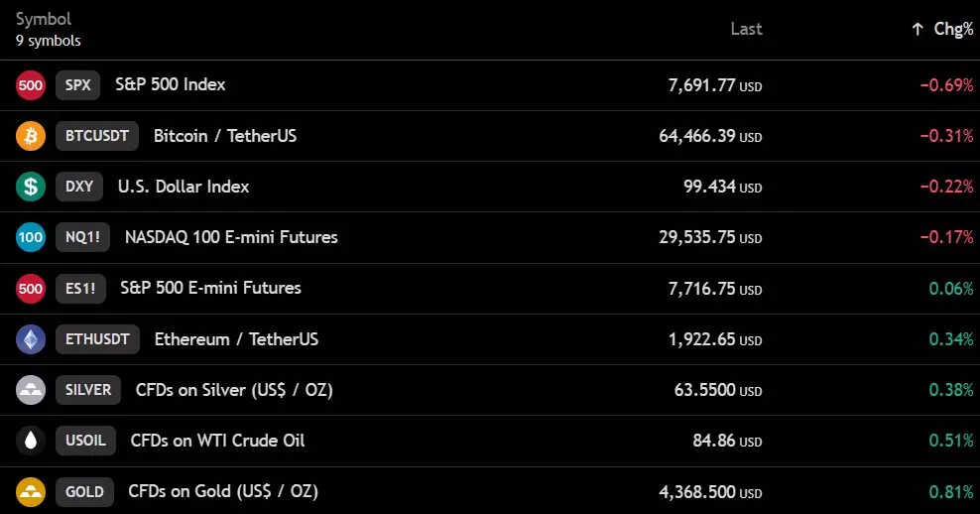Screen dimensions: 980x514
Task: Click the Silver bars icon
Action: 30,390
